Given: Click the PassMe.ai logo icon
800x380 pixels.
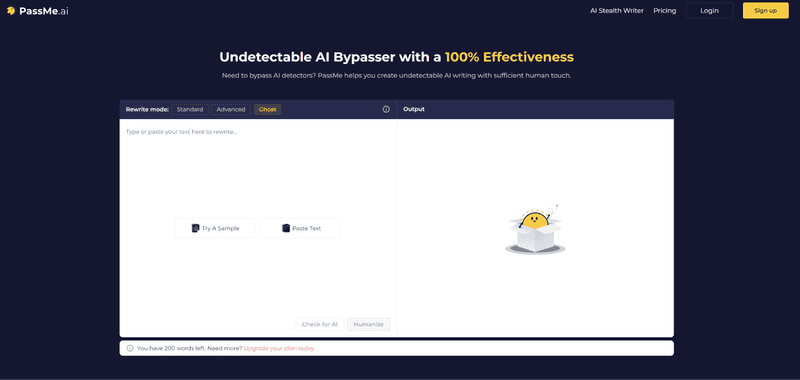Looking at the screenshot, I should [11, 11].
